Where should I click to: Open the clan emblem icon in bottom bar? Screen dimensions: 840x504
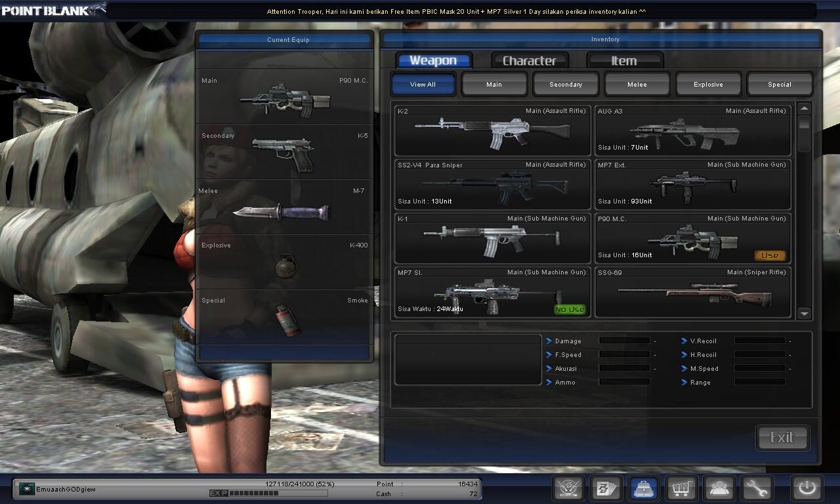pyautogui.click(x=568, y=488)
